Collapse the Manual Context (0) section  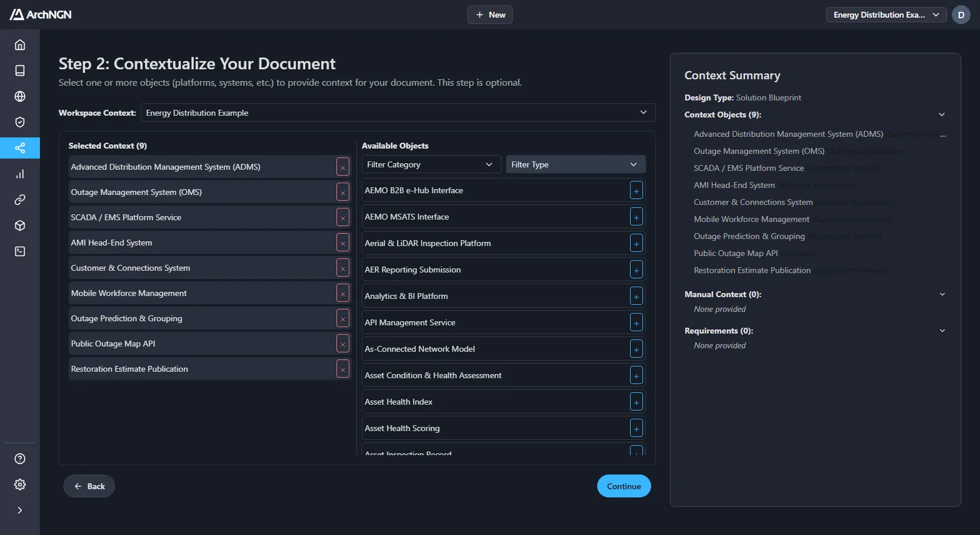942,294
